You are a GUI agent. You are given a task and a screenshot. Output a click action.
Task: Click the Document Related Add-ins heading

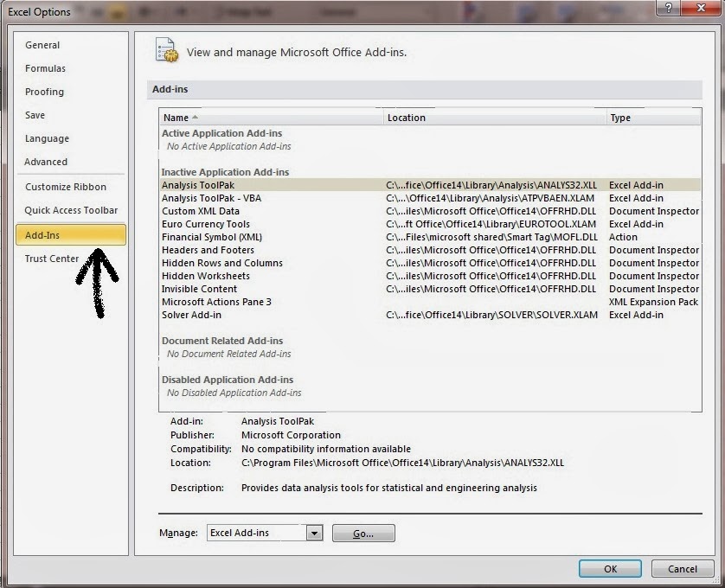tap(222, 341)
